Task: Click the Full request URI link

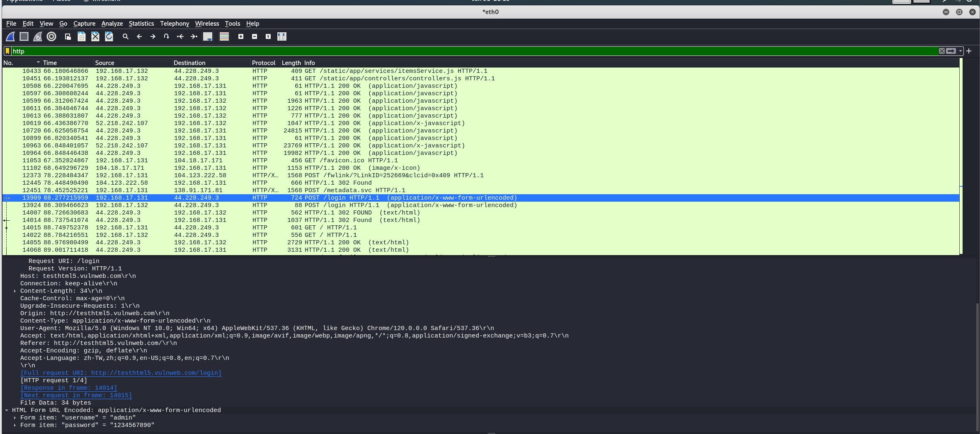Action: [x=121, y=373]
